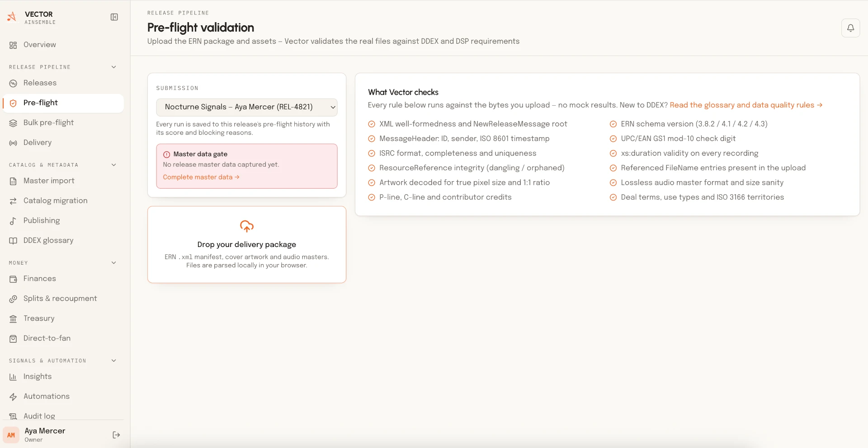Click the DDEX glossary book icon
This screenshot has width=868, height=448.
(13, 241)
